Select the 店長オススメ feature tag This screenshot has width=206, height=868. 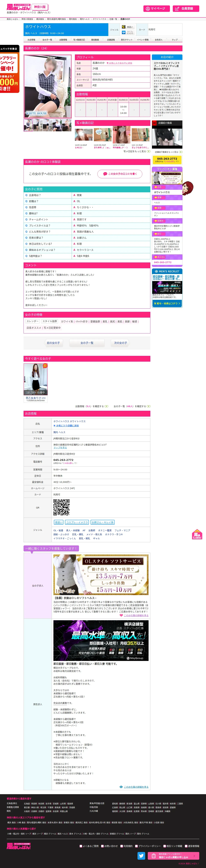(33, 328)
